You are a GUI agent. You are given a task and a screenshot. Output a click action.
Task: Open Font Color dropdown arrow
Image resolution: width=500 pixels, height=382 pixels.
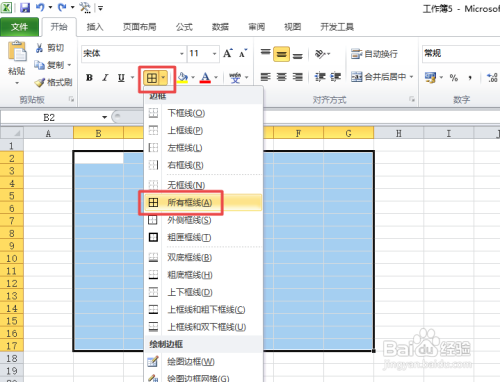216,78
